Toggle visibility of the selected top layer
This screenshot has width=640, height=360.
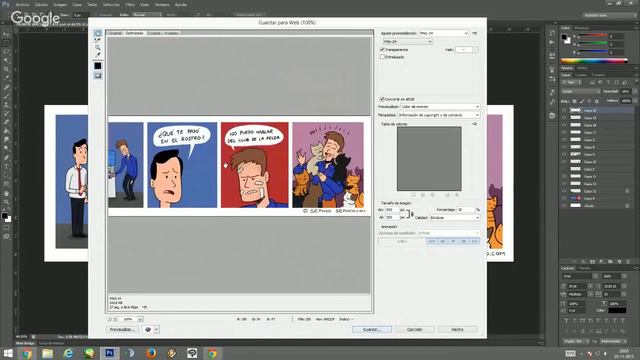coord(564,110)
